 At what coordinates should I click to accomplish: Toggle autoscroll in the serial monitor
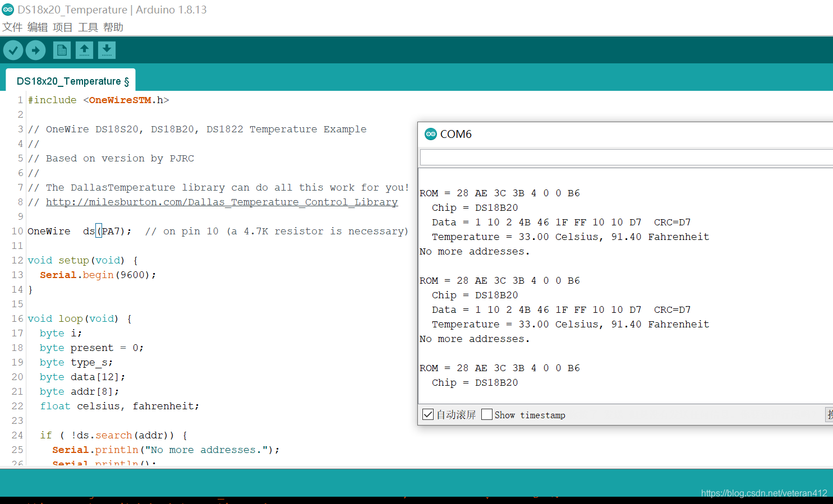pos(427,414)
